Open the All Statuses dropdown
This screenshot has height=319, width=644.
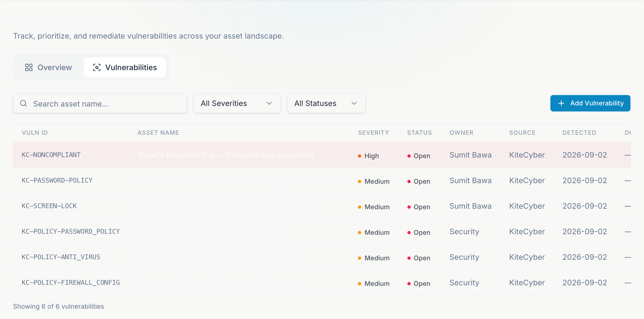coord(326,103)
